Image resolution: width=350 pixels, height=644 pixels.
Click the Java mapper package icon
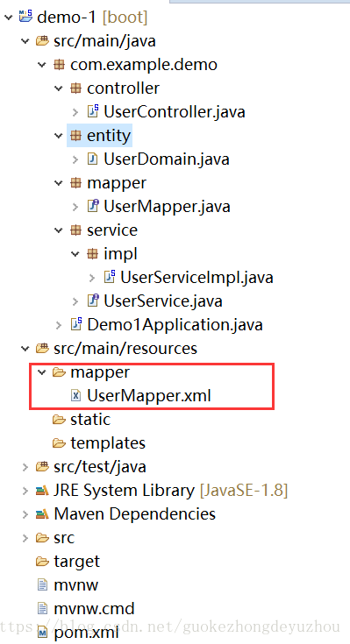[x=75, y=183]
